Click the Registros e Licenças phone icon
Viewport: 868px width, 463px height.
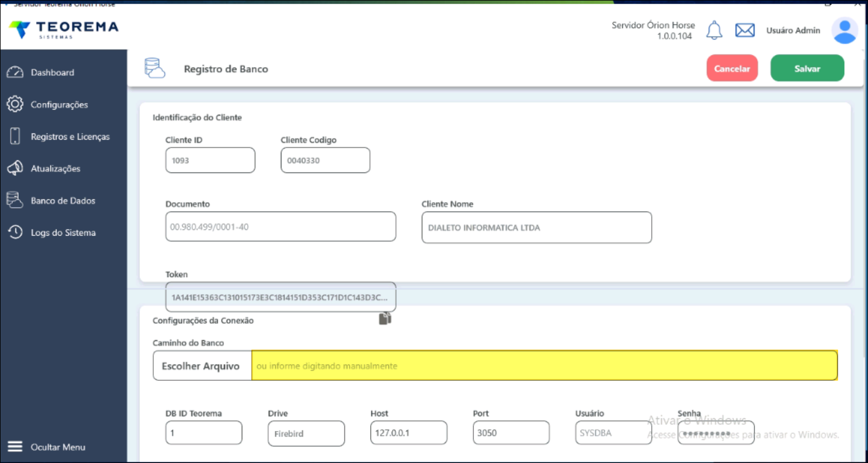(16, 136)
